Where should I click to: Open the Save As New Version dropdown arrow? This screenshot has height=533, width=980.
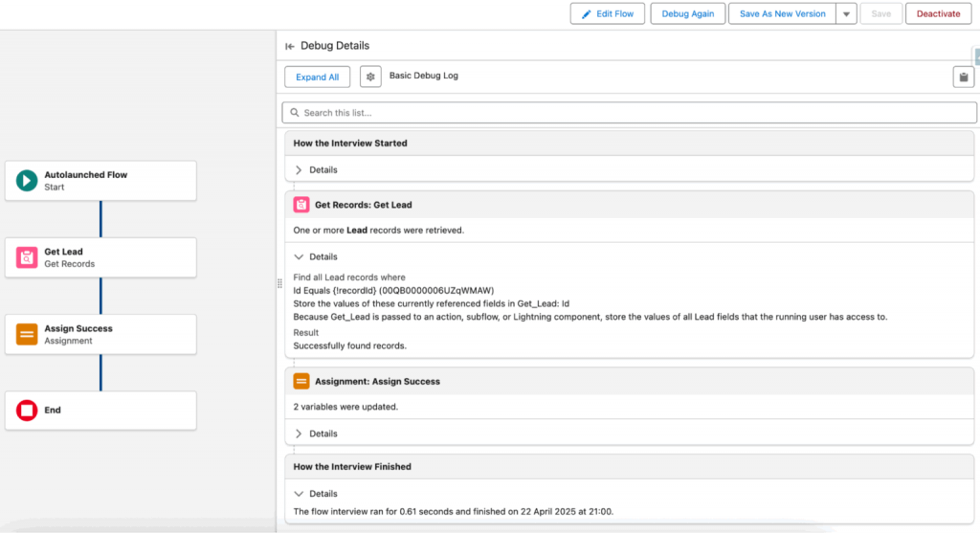(x=846, y=14)
